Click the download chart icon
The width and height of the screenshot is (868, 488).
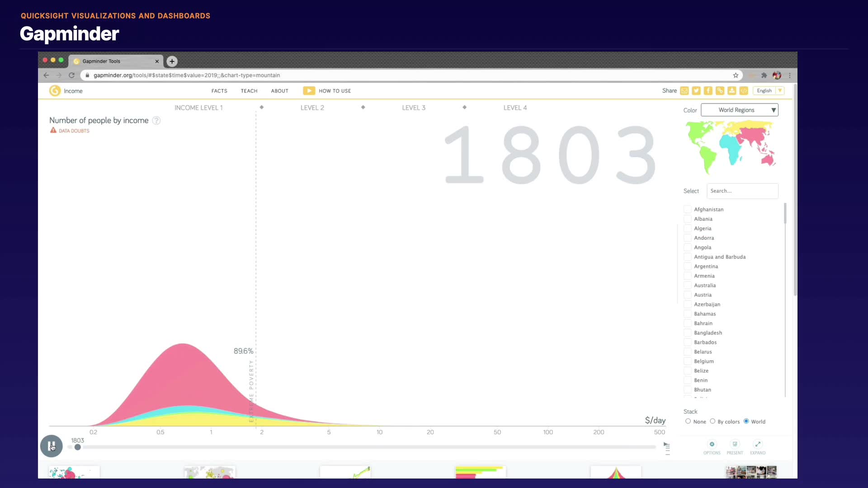click(732, 91)
